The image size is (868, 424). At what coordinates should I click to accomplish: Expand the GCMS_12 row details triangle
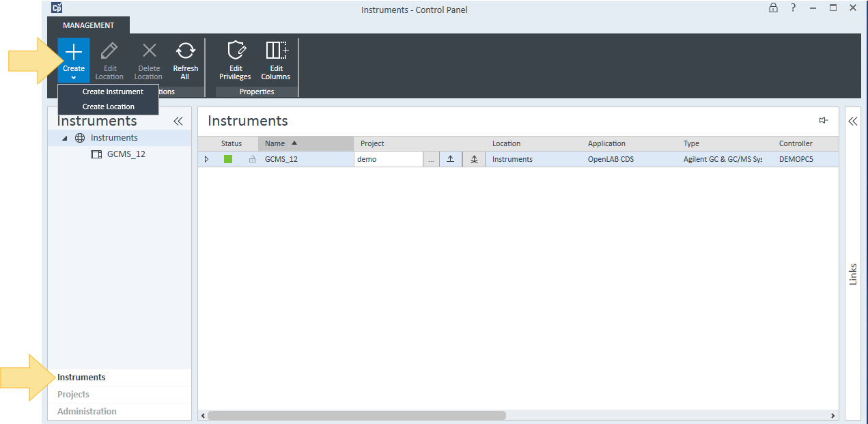(206, 159)
